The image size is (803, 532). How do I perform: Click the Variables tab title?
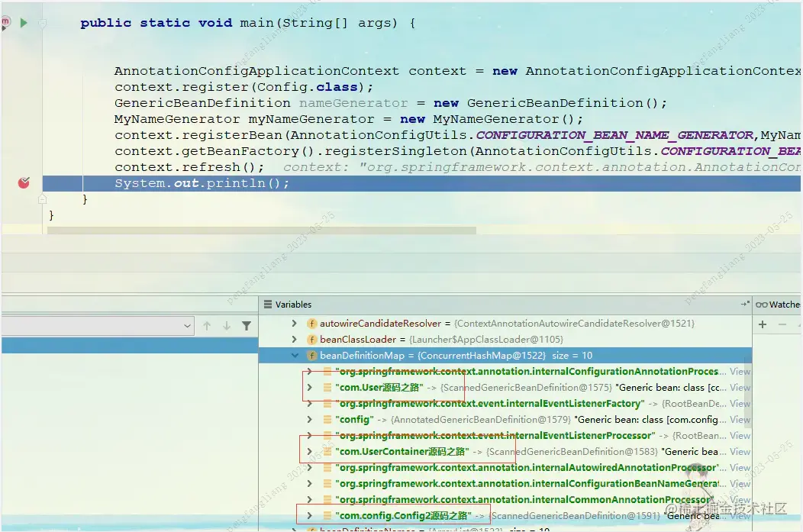tap(293, 304)
